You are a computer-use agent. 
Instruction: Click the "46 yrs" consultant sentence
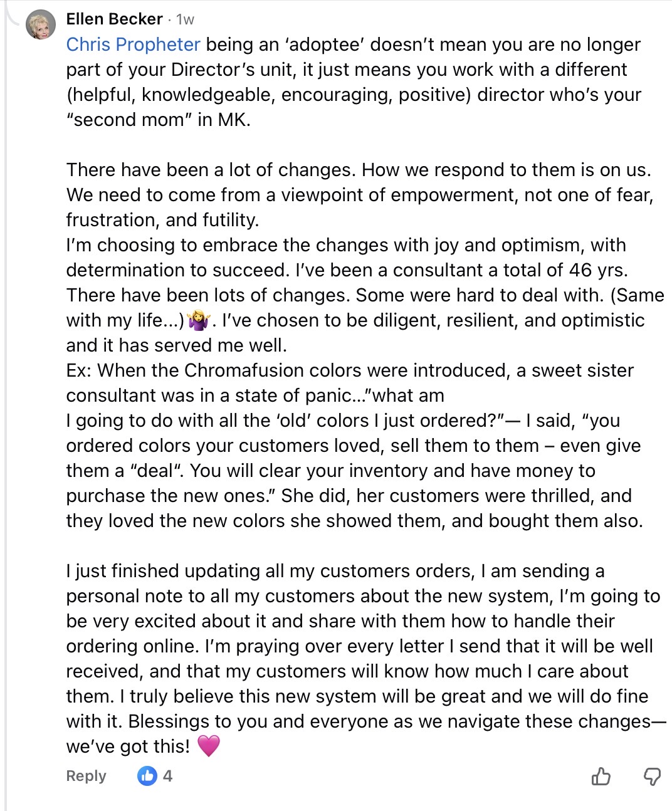(347, 270)
